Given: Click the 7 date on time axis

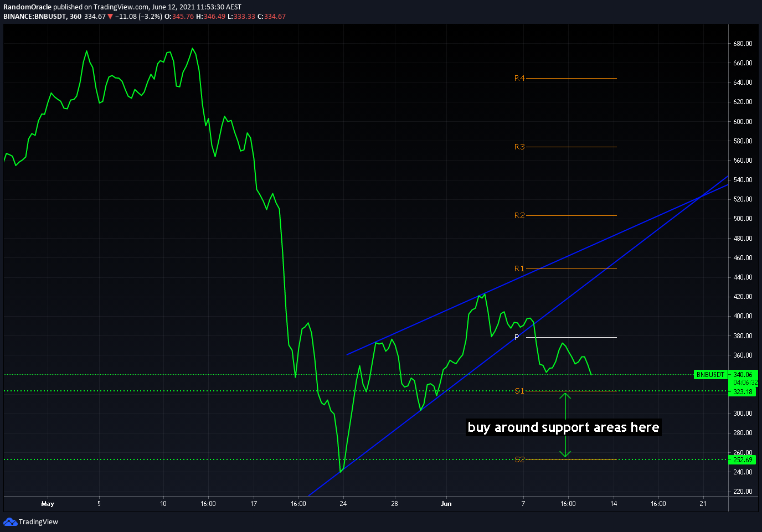Looking at the screenshot, I should point(523,504).
